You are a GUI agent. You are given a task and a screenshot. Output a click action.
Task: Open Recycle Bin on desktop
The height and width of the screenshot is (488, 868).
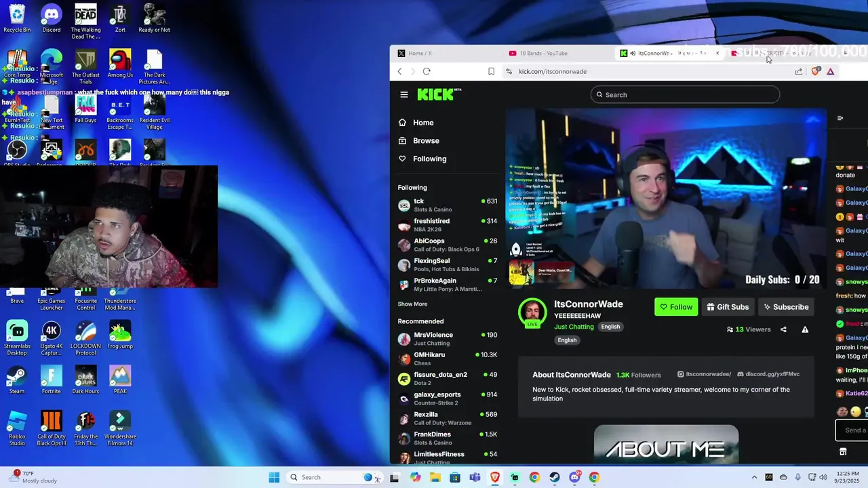click(x=17, y=18)
